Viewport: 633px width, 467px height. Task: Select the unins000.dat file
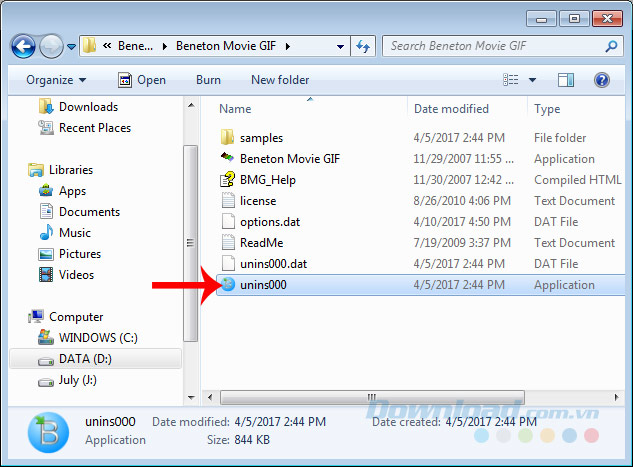tap(273, 264)
